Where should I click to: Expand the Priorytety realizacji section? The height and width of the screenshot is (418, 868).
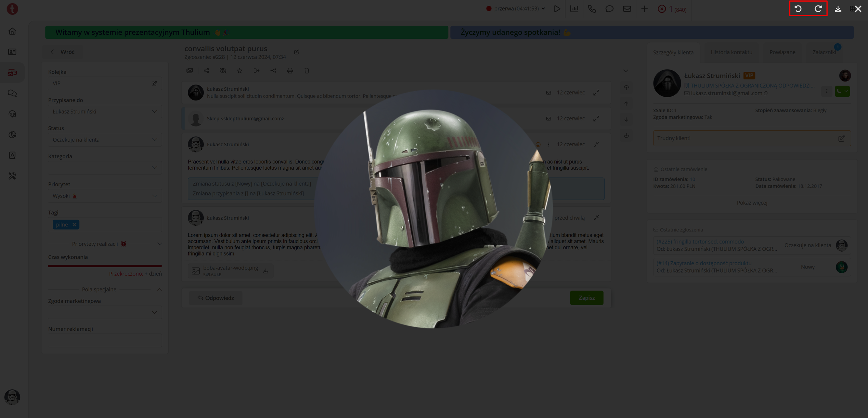[159, 244]
